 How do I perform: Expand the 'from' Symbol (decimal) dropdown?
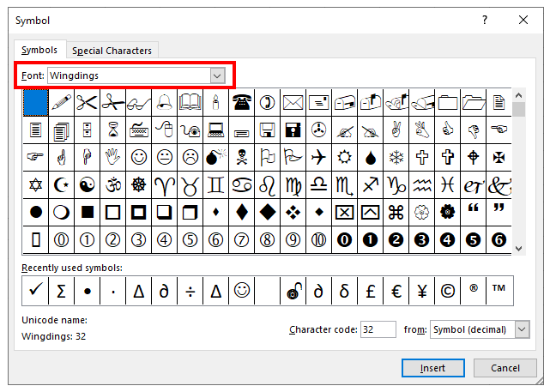pos(523,329)
